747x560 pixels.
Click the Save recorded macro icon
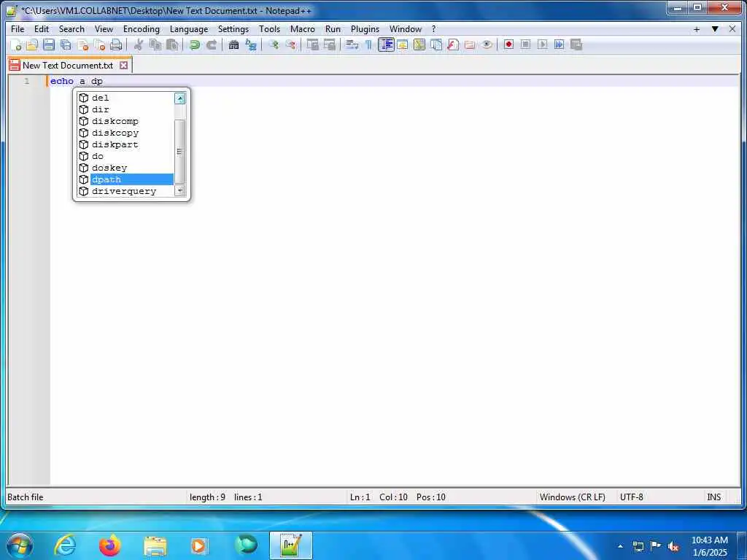[x=576, y=44]
